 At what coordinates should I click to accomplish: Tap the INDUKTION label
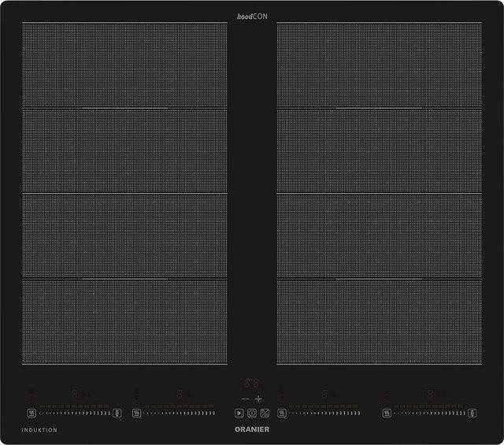coord(39,430)
